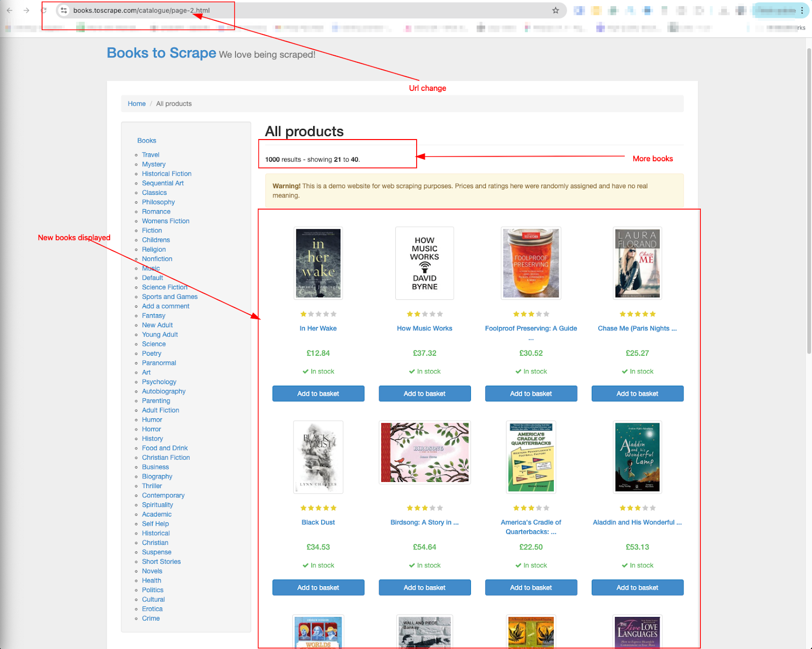
Task: Click the browser forward arrow
Action: tap(26, 10)
